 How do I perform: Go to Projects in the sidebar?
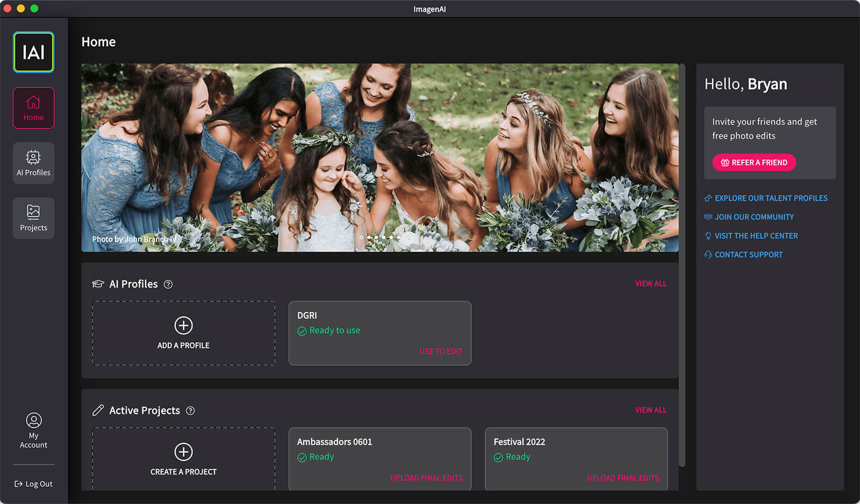(x=33, y=218)
